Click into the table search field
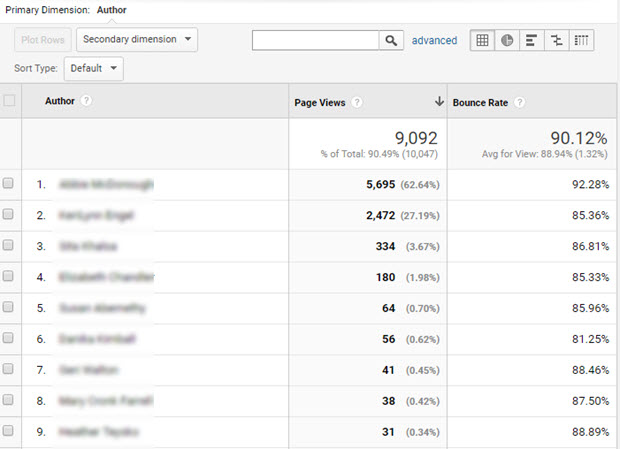Viewport: 620px width, 449px height. 315,41
